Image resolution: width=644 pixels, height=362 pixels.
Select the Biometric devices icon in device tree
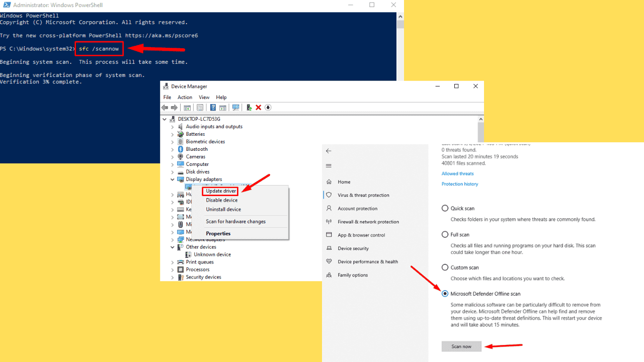[x=181, y=142]
